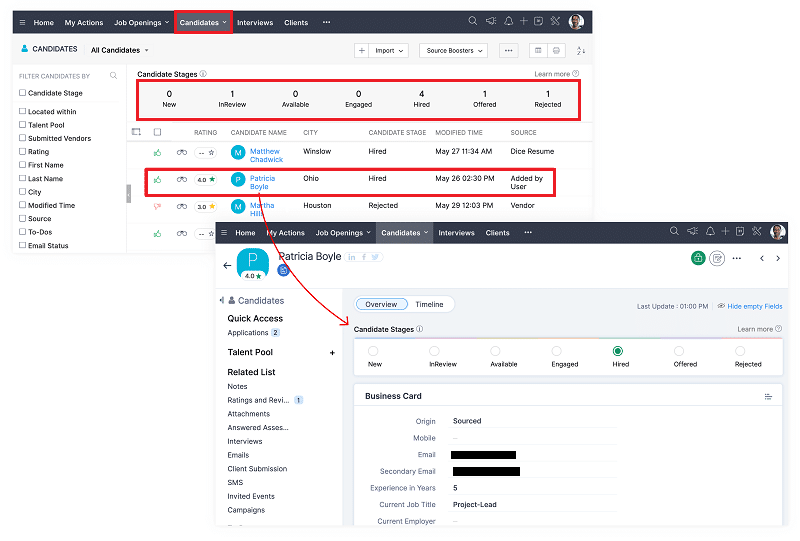Image resolution: width=800 pixels, height=541 pixels.
Task: Check Talent Pool filter checkbox
Action: point(22,124)
